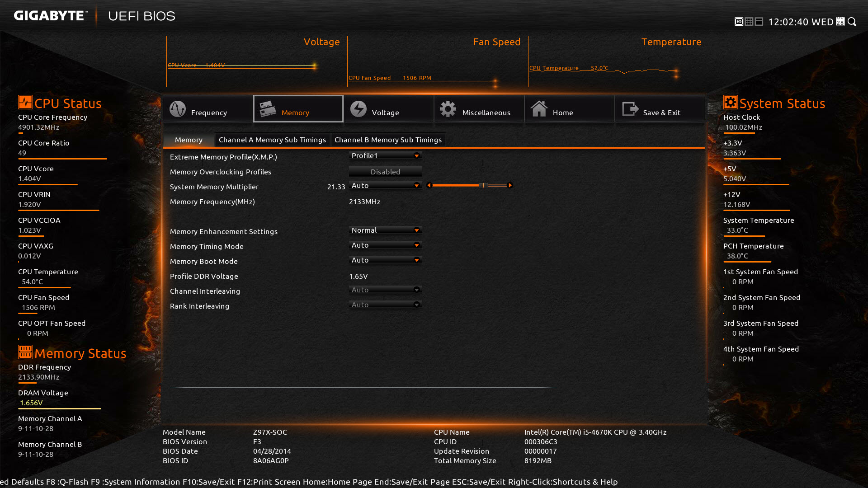Click the HD display mode icon

tap(739, 22)
